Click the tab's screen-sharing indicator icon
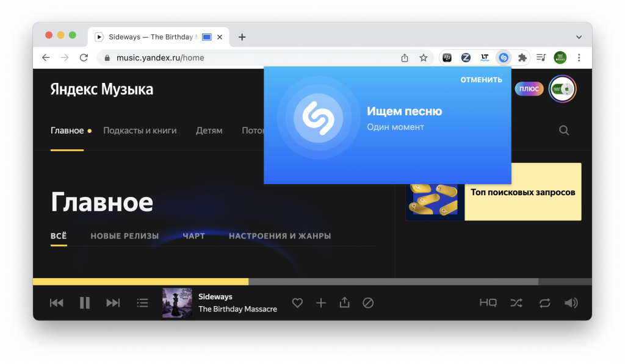 point(206,37)
